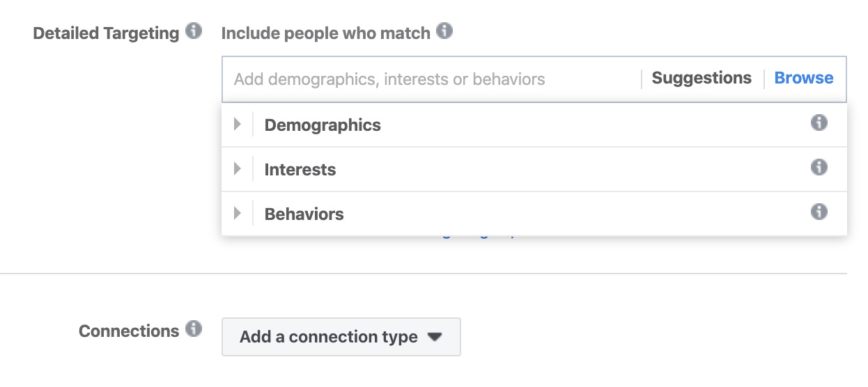Show the Demographics info icon details

pyautogui.click(x=819, y=123)
